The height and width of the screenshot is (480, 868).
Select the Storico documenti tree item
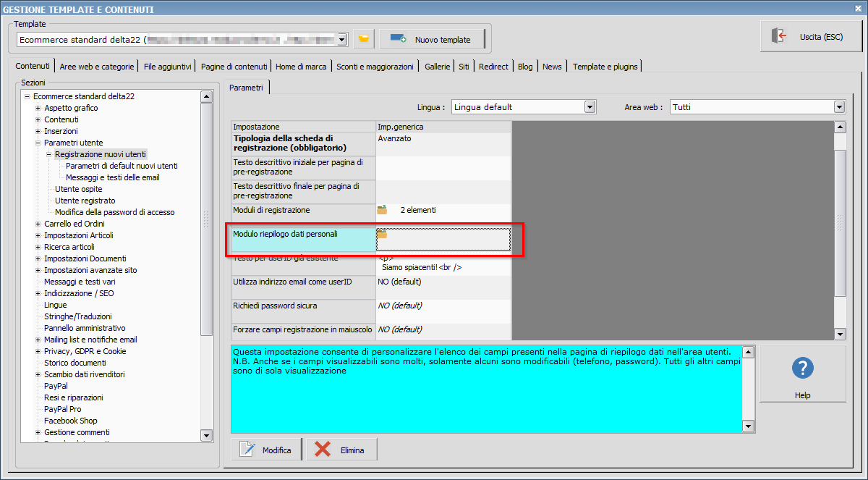click(x=75, y=363)
